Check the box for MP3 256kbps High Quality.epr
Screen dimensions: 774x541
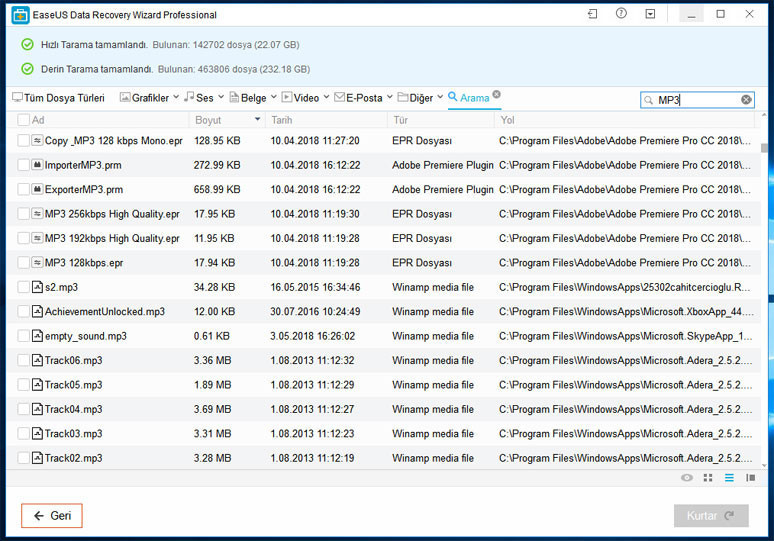click(x=23, y=214)
